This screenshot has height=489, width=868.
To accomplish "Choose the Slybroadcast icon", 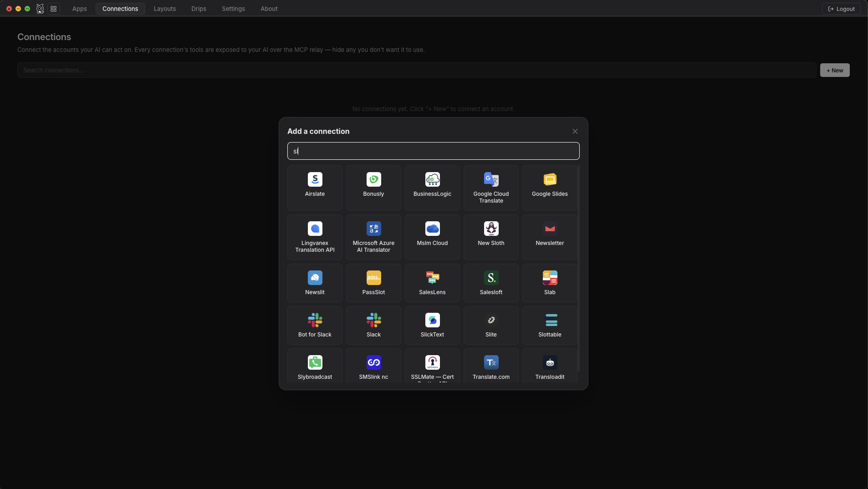I will click(x=315, y=362).
